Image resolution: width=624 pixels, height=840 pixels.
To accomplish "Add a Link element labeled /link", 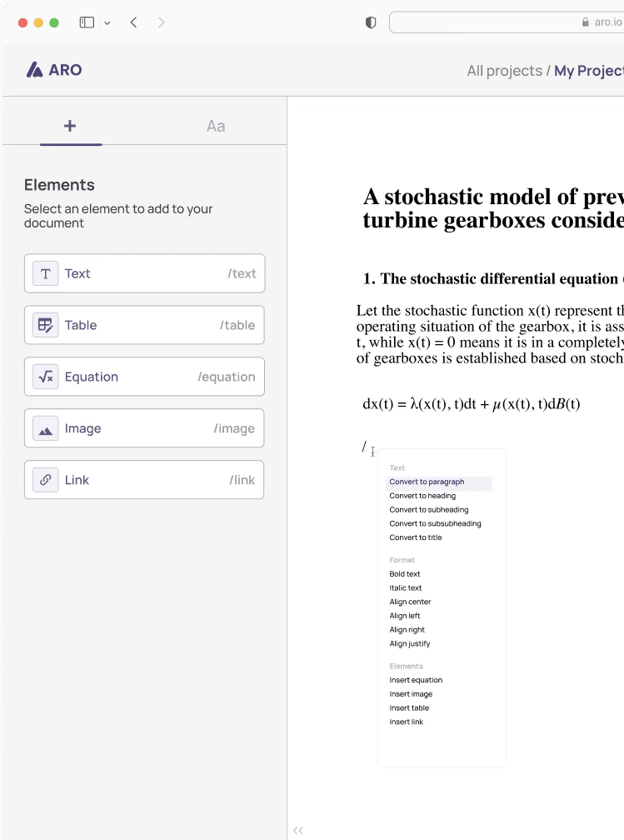I will 145,480.
